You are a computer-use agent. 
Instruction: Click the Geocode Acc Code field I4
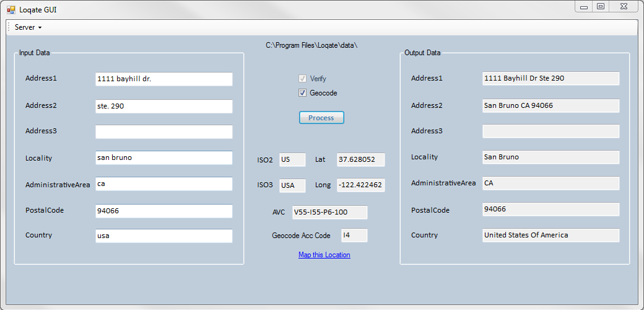[354, 236]
